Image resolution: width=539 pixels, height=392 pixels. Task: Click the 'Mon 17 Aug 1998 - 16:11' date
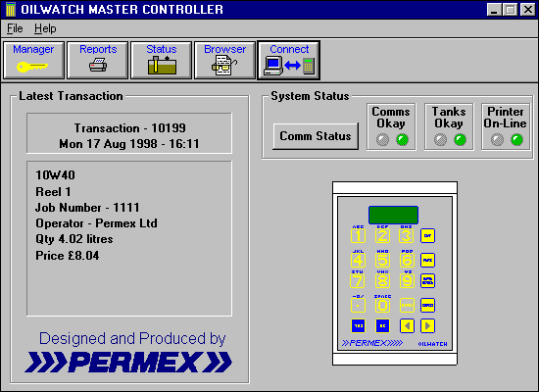pyautogui.click(x=129, y=144)
